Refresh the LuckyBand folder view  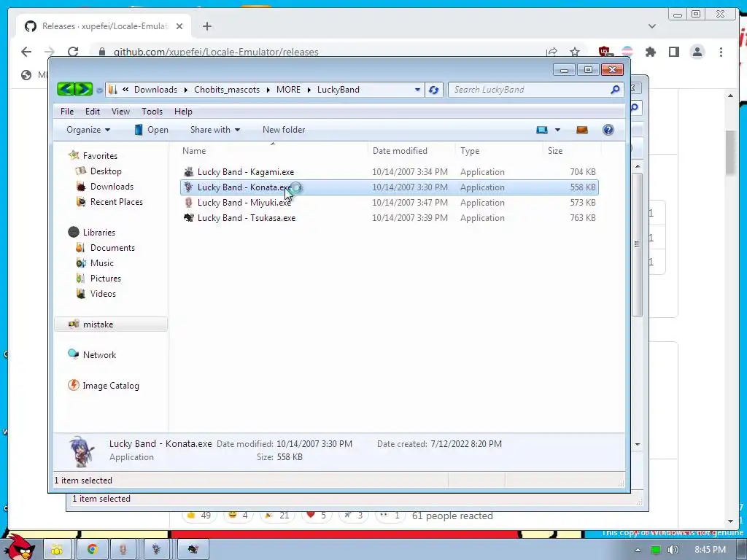tap(433, 90)
